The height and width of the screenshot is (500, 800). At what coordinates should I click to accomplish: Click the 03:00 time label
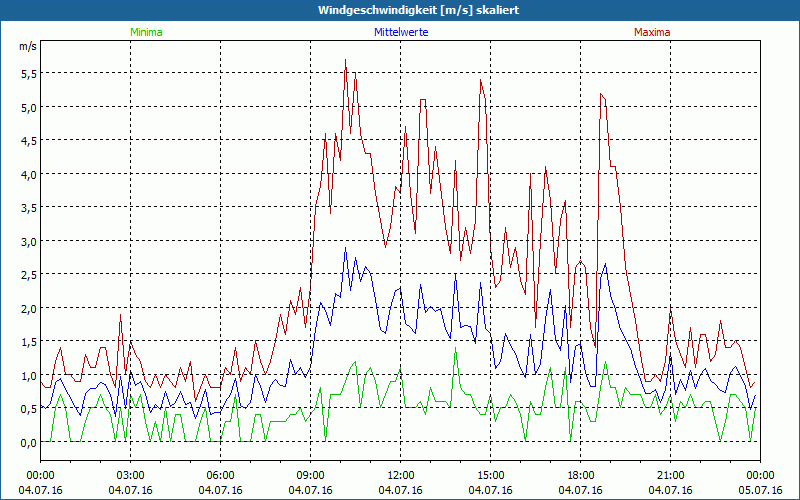click(x=130, y=476)
